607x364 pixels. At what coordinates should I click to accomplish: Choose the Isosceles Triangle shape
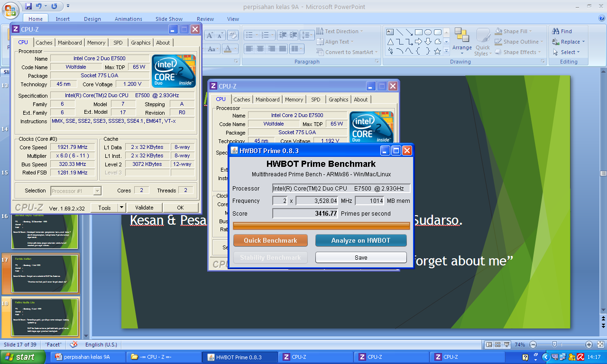(390, 42)
